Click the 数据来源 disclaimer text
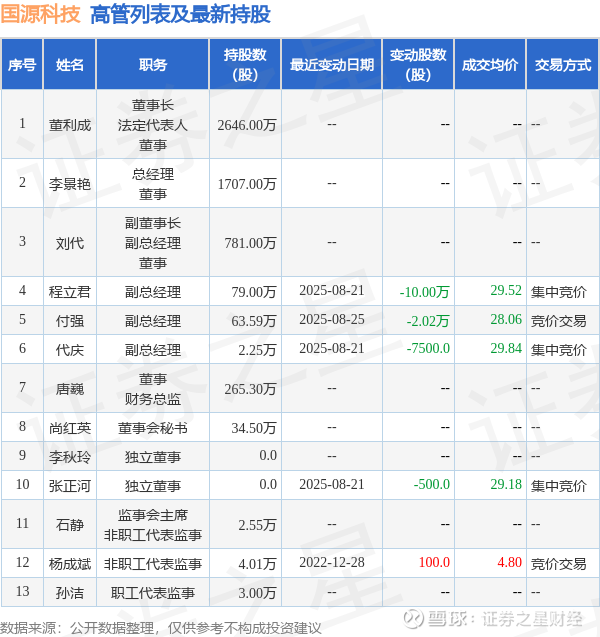 coord(160,628)
